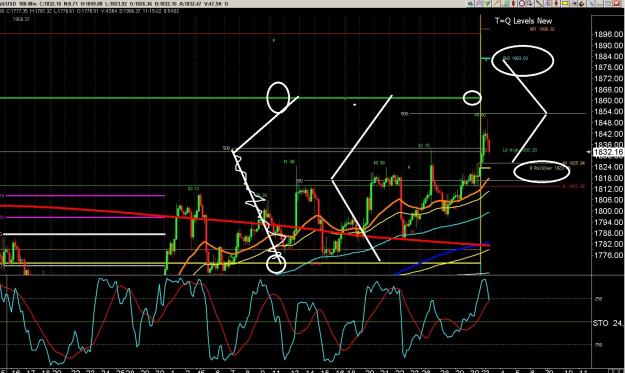Click the 1884.00 price axis label
The width and height of the screenshot is (625, 373).
[x=608, y=57]
